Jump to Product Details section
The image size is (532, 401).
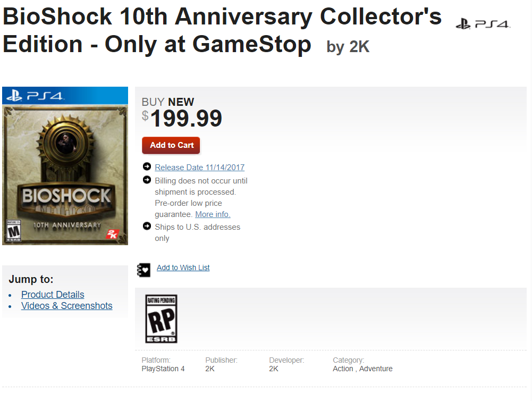pos(53,295)
